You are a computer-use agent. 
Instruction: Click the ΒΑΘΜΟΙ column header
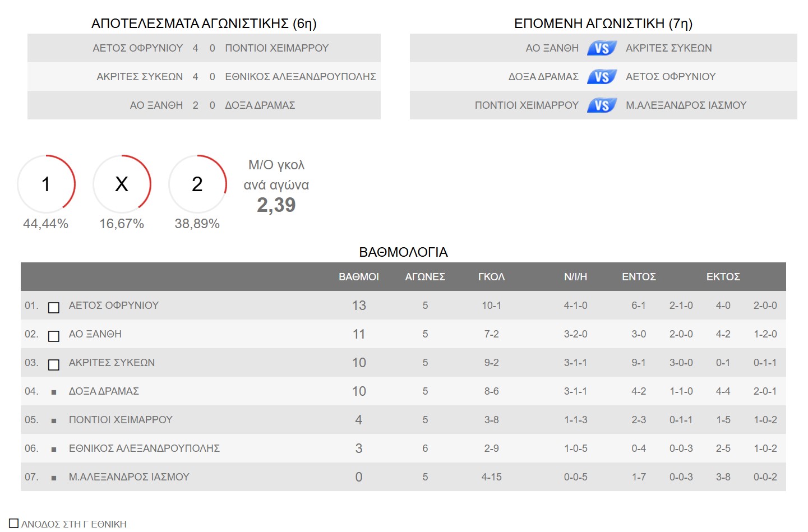359,277
